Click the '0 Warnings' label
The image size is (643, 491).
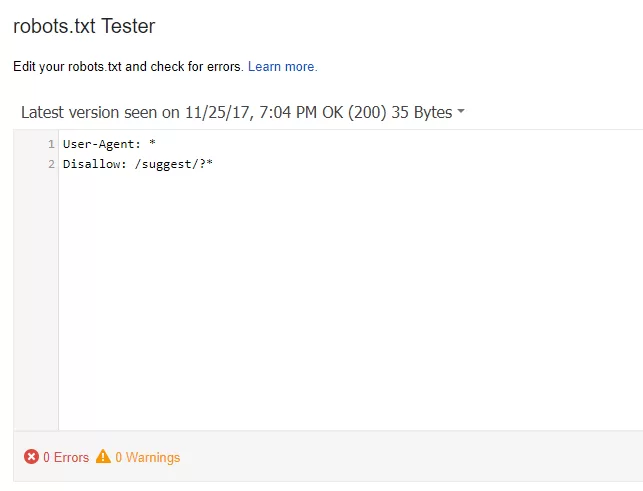[147, 457]
